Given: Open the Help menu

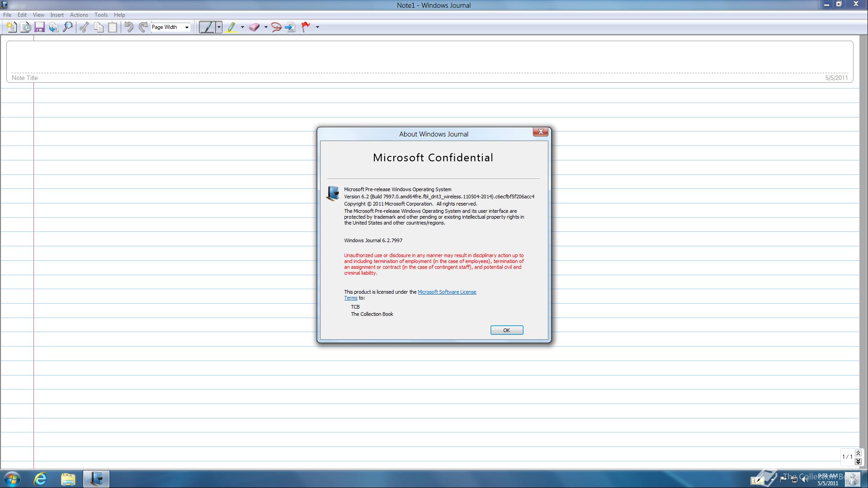Looking at the screenshot, I should pyautogui.click(x=119, y=15).
